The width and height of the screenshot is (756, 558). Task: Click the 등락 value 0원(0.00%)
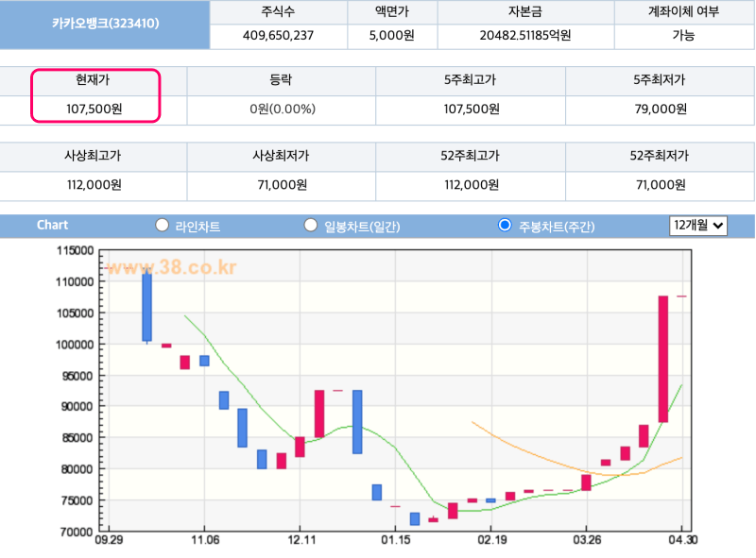[x=283, y=109]
